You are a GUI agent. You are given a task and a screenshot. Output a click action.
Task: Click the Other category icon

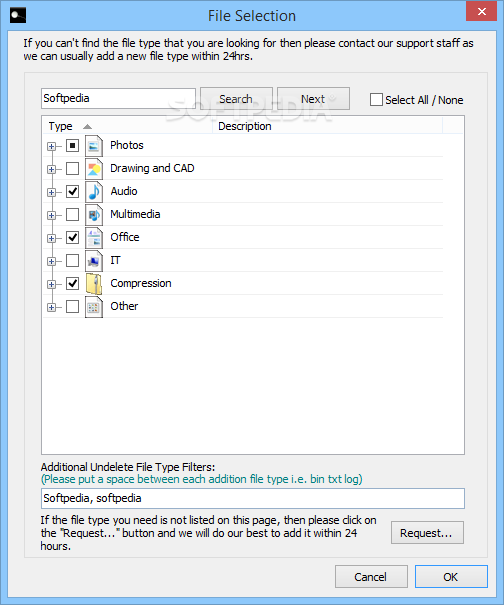94,307
